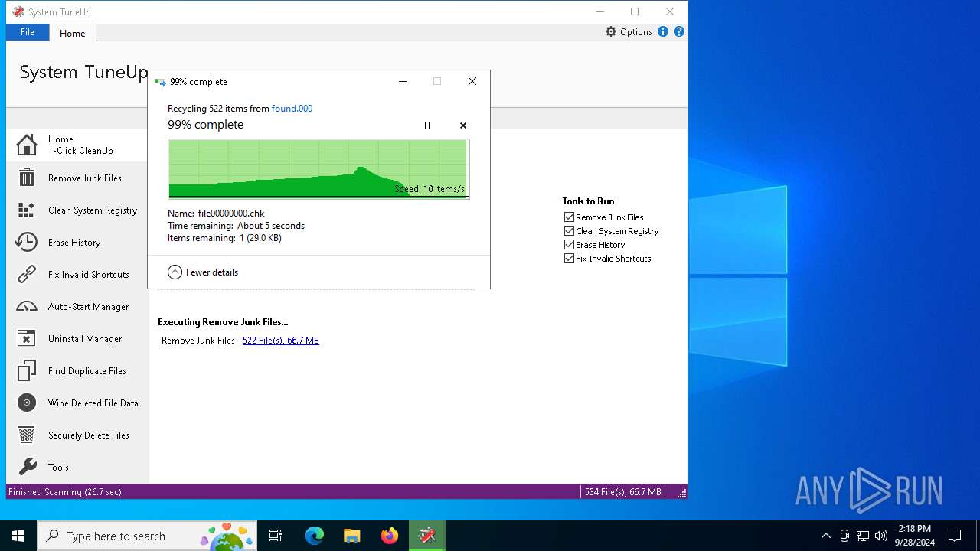Open the notification center icon
The width and height of the screenshot is (980, 551).
[x=955, y=536]
